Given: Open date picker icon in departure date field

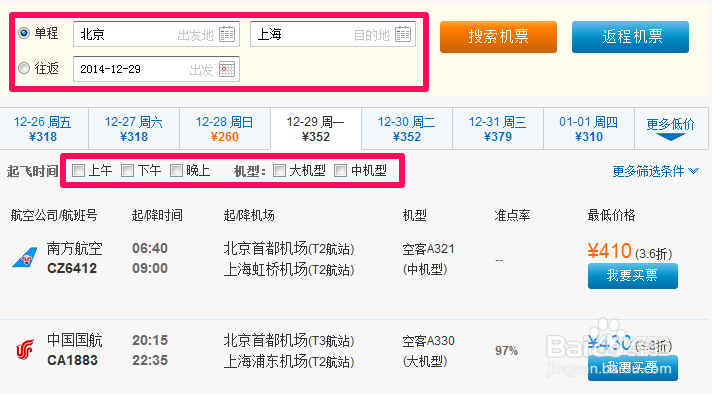Looking at the screenshot, I should (227, 69).
